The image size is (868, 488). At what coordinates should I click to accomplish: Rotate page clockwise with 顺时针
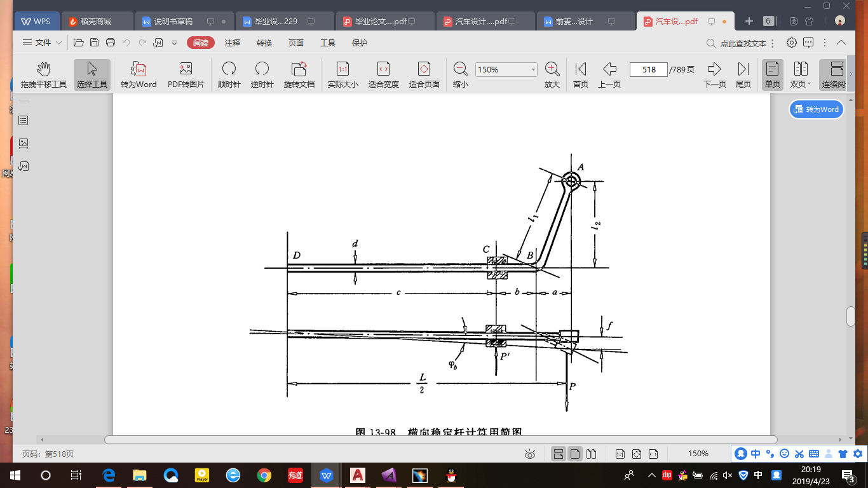tap(229, 75)
